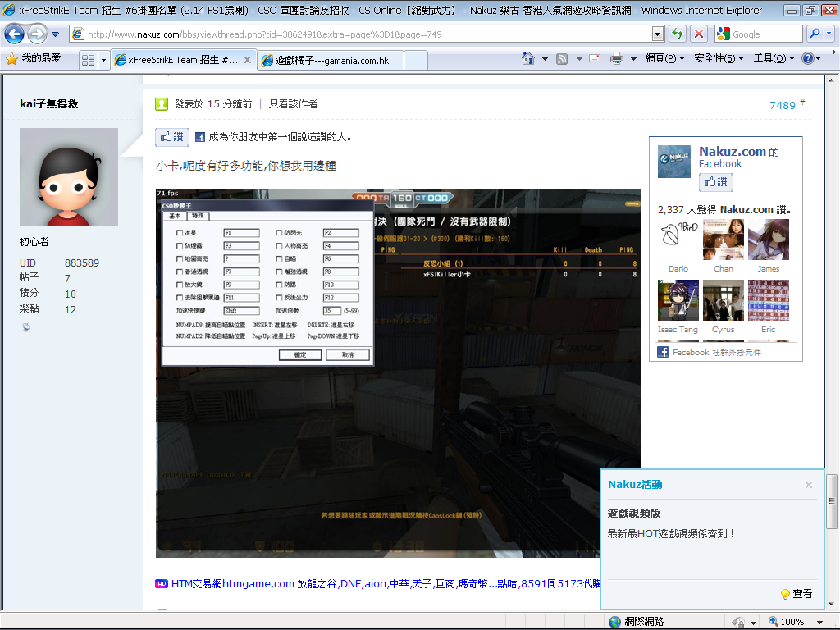Image resolution: width=840 pixels, height=630 pixels.
Task: Close the Nakuz活動 popup
Action: point(809,485)
